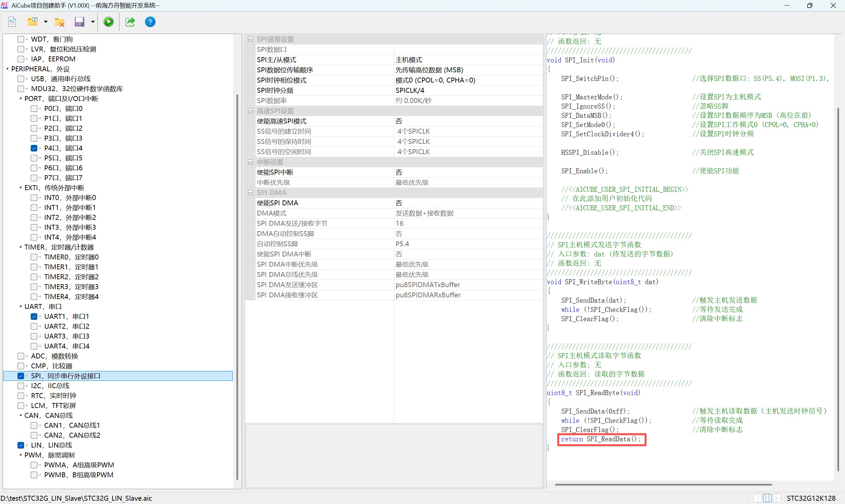This screenshot has width=845, height=504.
Task: Click the STC32G12K128 chip label in status bar
Action: (x=811, y=498)
